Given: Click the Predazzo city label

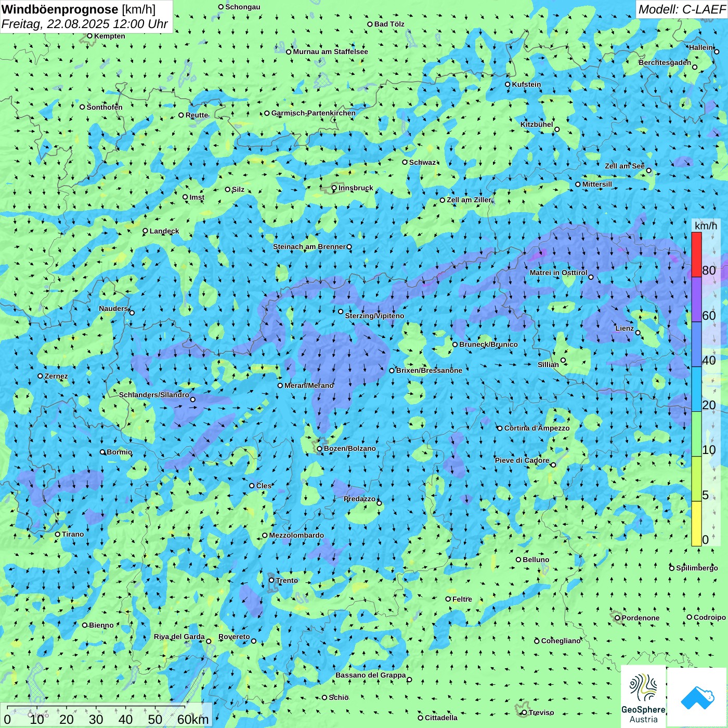Looking at the screenshot, I should 359,499.
